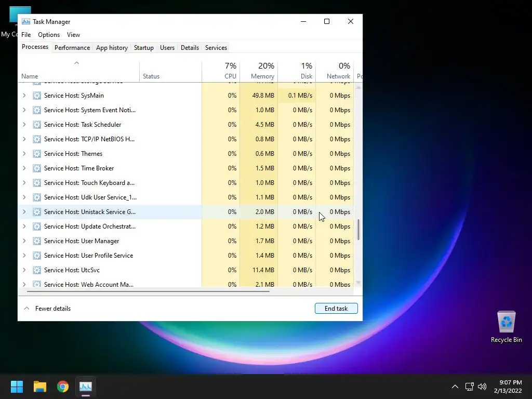Click the volume speaker icon
The height and width of the screenshot is (399, 532).
tap(482, 387)
